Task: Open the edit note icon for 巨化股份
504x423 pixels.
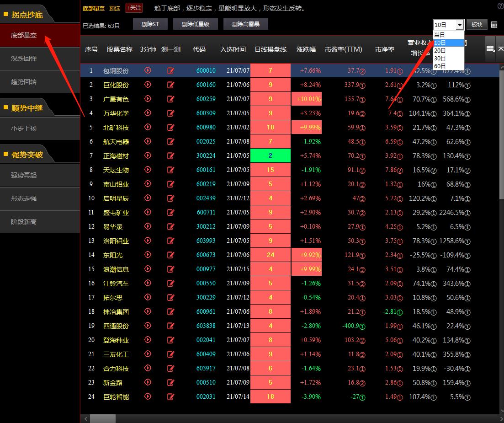Action: click(x=170, y=85)
